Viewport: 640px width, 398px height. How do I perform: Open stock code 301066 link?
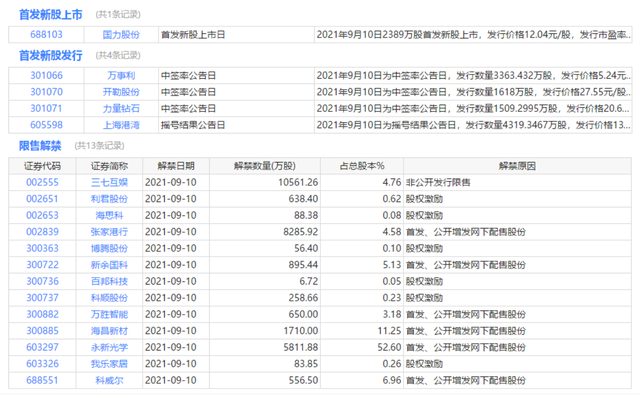point(46,76)
